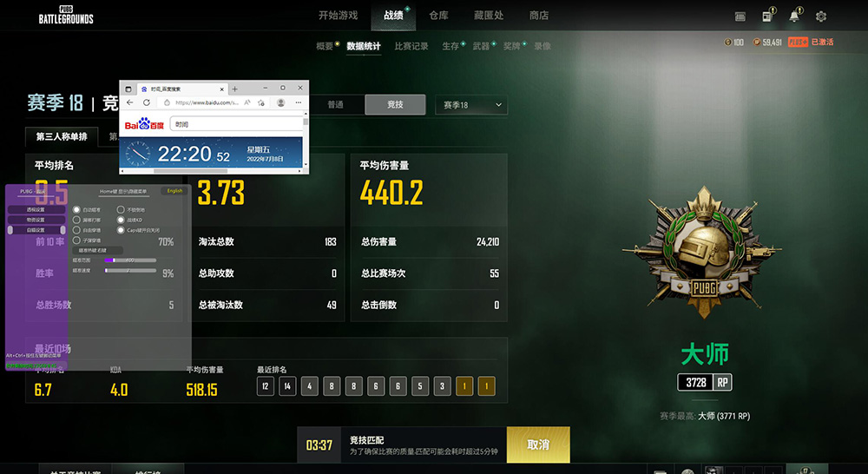Viewport: 868px width, 474px height.
Task: Toggle the 战绩KD radio option
Action: click(x=121, y=220)
